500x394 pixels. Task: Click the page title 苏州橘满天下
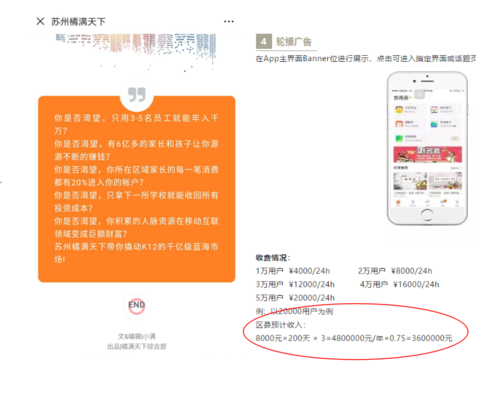[x=78, y=22]
